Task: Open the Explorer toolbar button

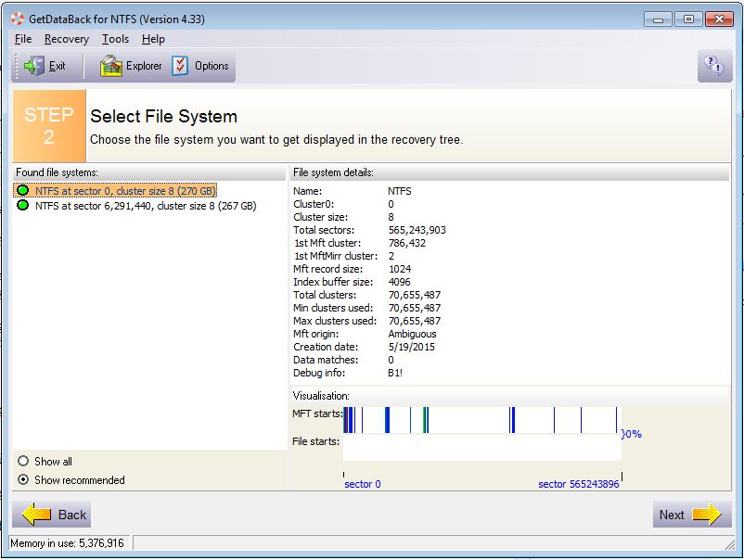Action: 131,66
